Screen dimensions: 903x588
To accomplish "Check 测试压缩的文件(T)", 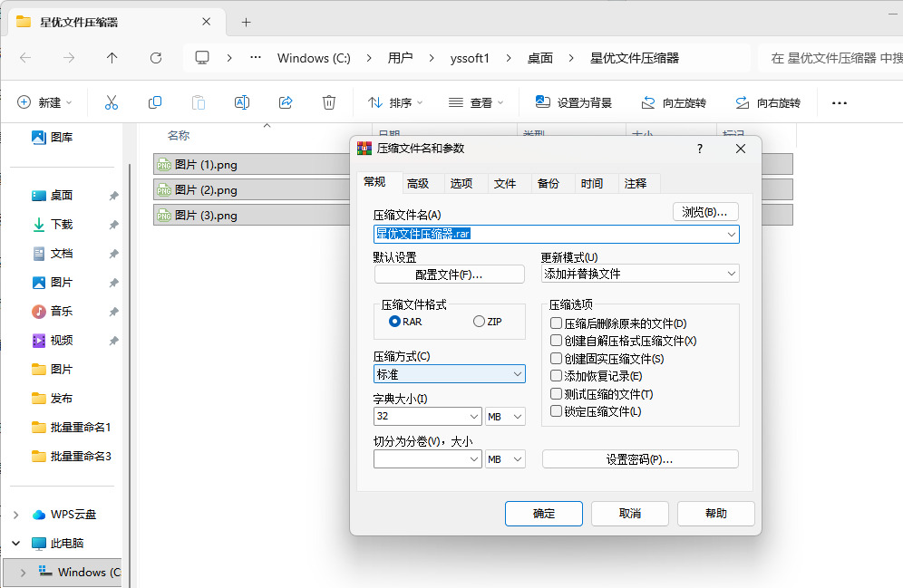I will pos(557,393).
